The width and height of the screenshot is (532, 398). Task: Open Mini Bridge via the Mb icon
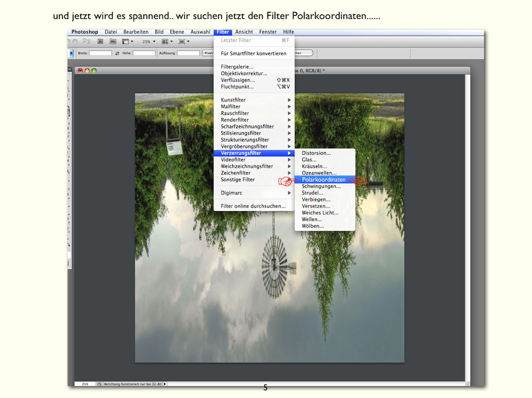coord(113,42)
